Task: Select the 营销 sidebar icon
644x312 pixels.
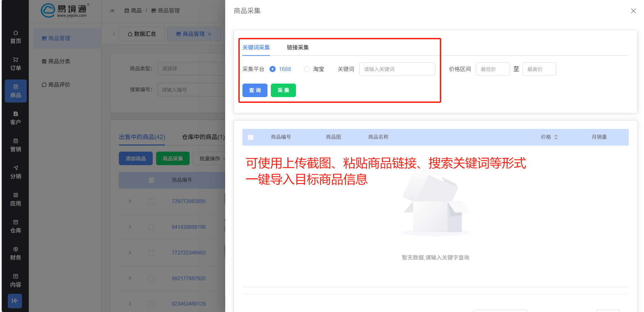Action: [15, 145]
